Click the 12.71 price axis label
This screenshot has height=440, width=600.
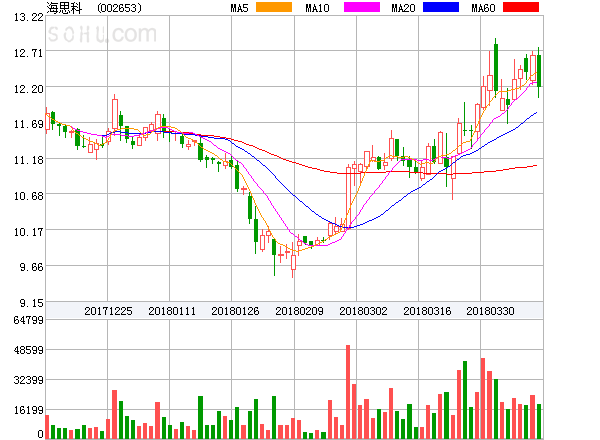pos(29,53)
